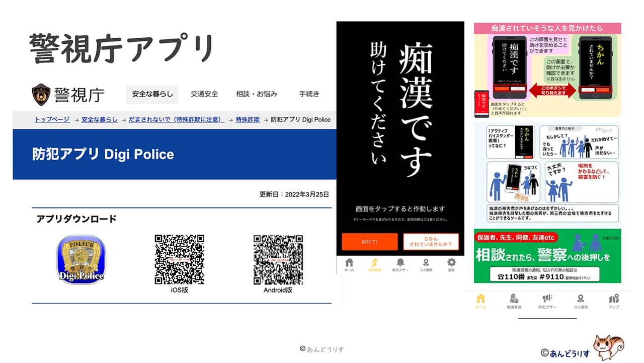The image size is (644, 363).
Task: Tap the gray ホーム house icon
Action: tap(349, 263)
